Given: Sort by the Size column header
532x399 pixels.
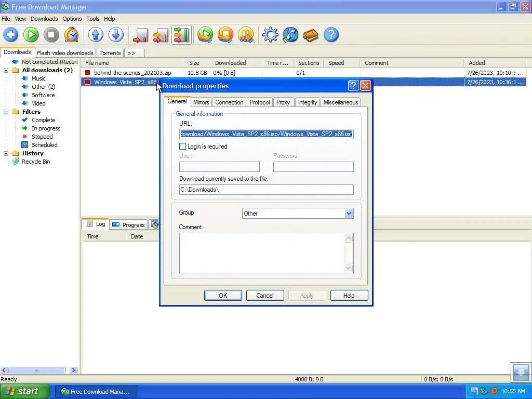Looking at the screenshot, I should 197,63.
